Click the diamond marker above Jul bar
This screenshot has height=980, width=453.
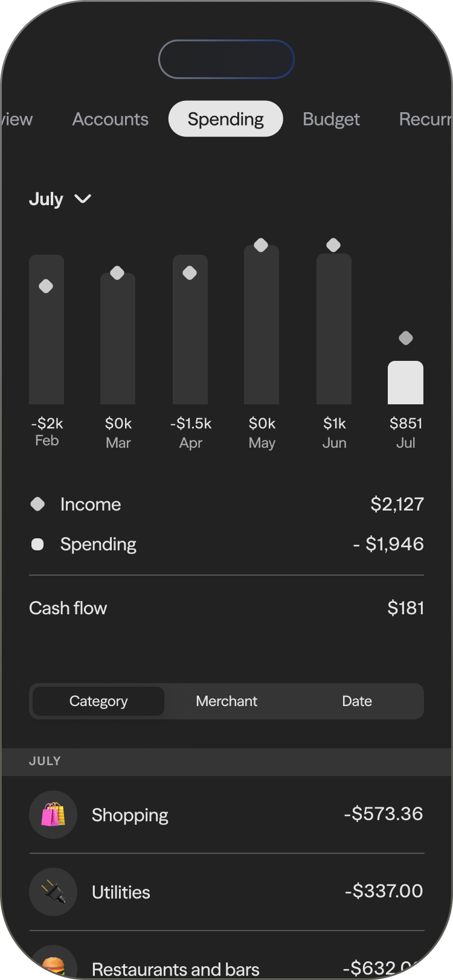tap(406, 338)
